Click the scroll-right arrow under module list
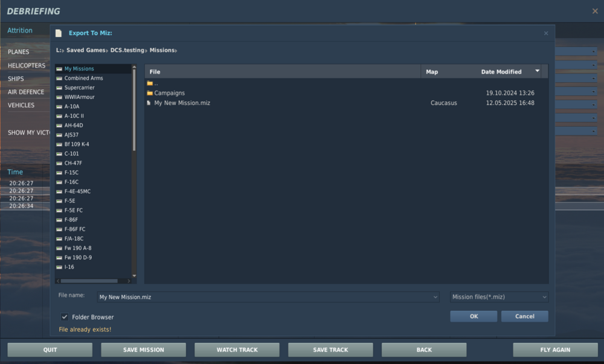 (x=129, y=281)
